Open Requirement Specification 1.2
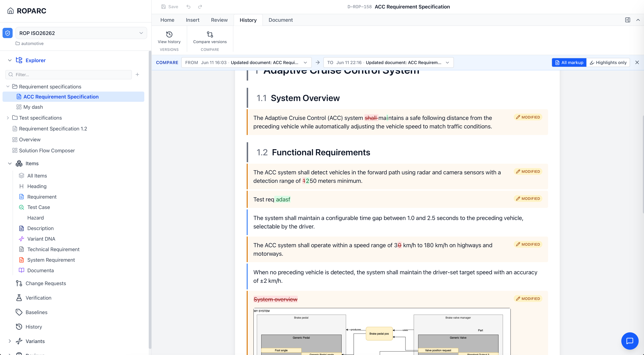The height and width of the screenshot is (355, 644). (x=53, y=129)
